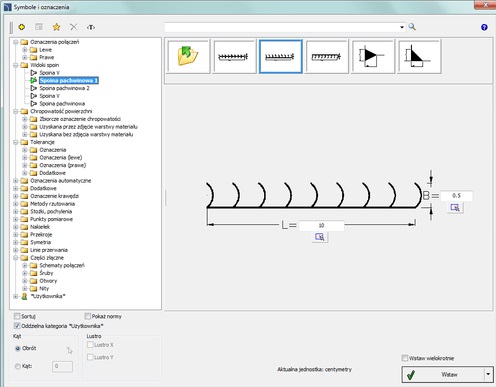This screenshot has height=387, width=496.
Task: Select Oznaczenie krawędzi folder
Action: (54, 196)
